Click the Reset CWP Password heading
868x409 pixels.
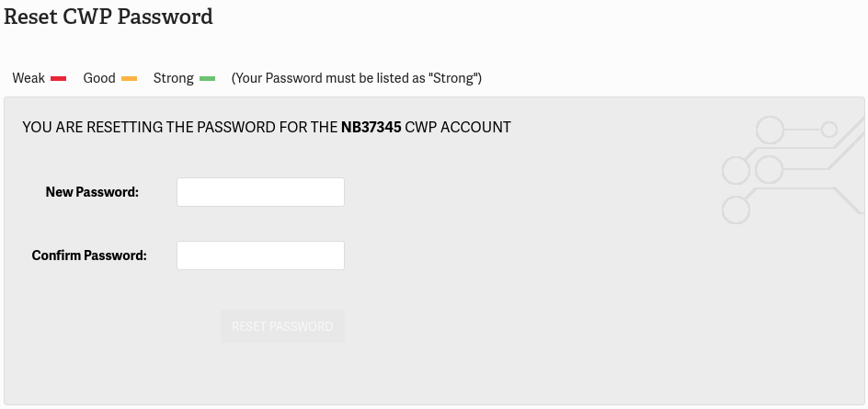tap(108, 17)
